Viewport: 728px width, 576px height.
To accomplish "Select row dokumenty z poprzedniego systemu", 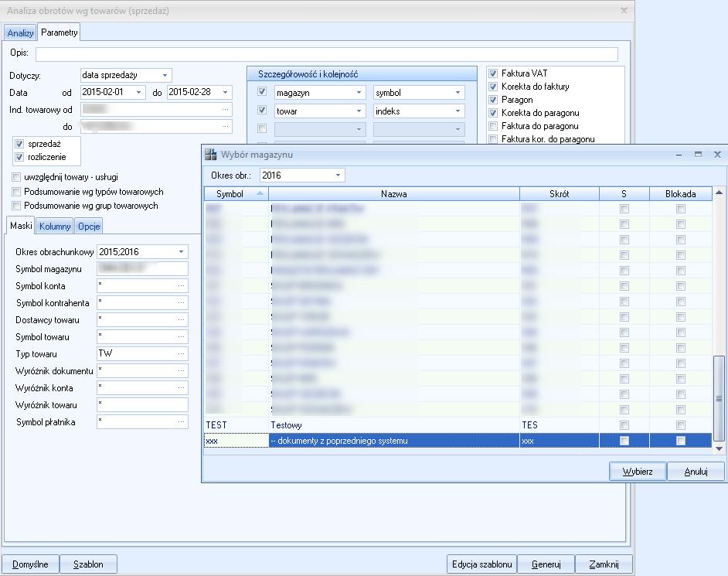I will tap(458, 441).
